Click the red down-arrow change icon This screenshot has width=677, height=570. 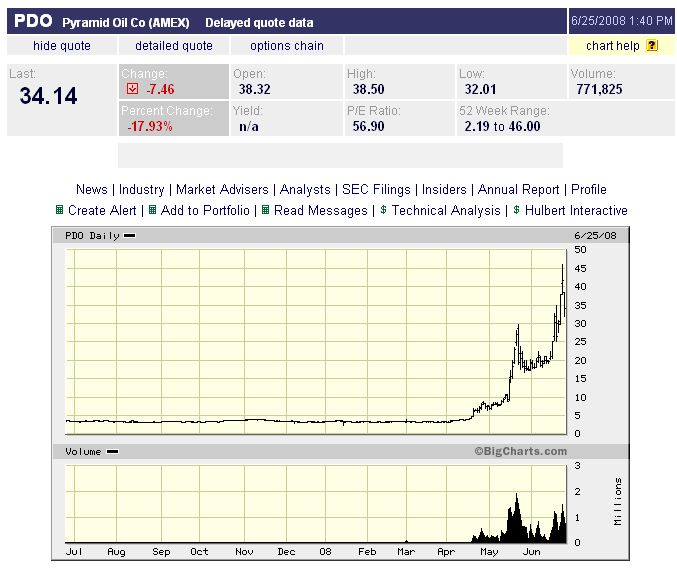pos(133,89)
